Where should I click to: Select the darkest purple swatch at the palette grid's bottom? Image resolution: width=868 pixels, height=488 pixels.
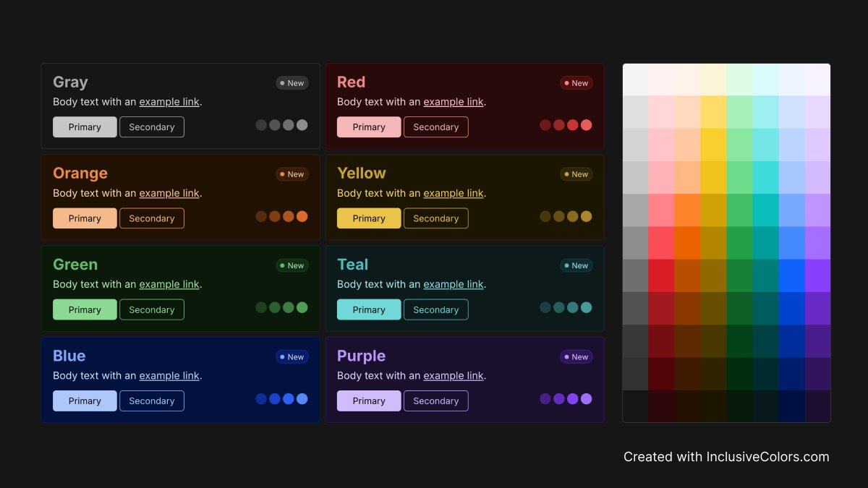pyautogui.click(x=817, y=406)
